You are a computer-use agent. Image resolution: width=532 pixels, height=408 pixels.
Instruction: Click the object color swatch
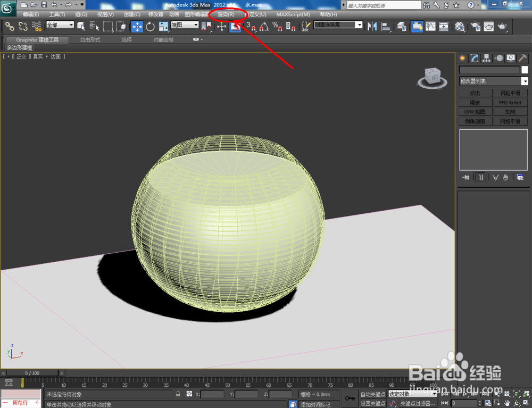[525, 70]
